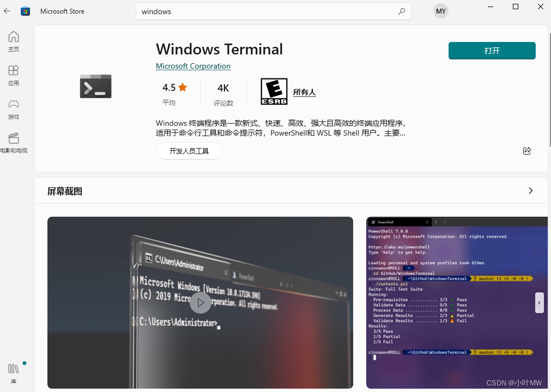Open the PowerShell screenshot thumbnail
551x392 pixels.
(x=457, y=303)
